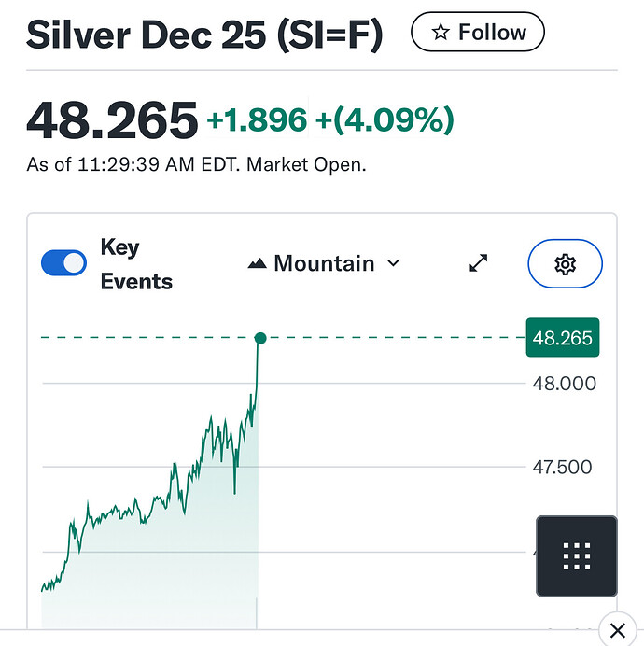The width and height of the screenshot is (644, 646).
Task: Click the 47.500 axis label
Action: point(562,467)
